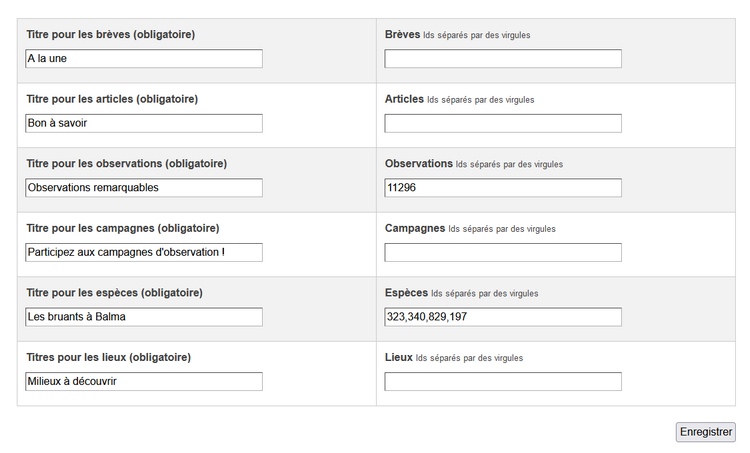Click the Espèces Ids field with 323,340,829,197
Image resolution: width=750 pixels, height=453 pixels.
point(503,317)
